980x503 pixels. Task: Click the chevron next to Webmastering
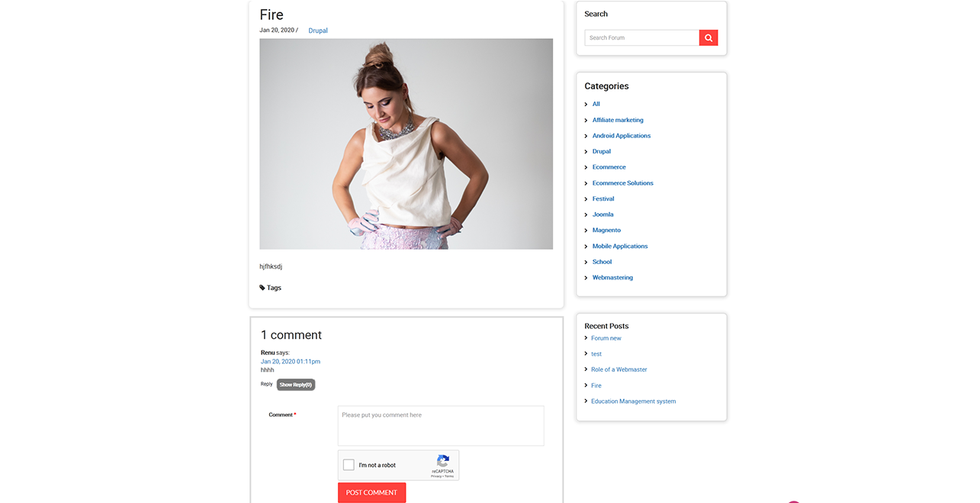[x=586, y=278]
